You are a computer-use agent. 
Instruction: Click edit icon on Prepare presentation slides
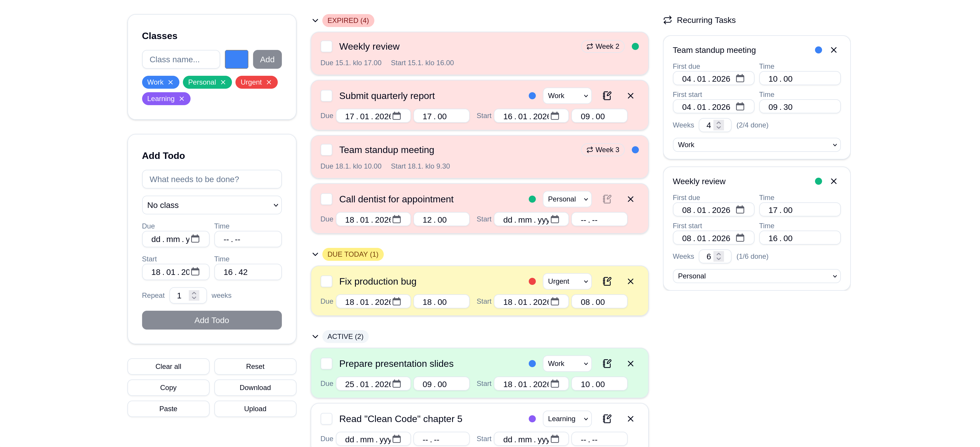click(x=607, y=364)
